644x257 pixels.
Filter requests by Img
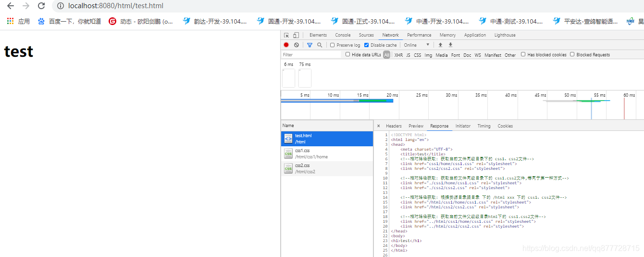click(x=428, y=55)
